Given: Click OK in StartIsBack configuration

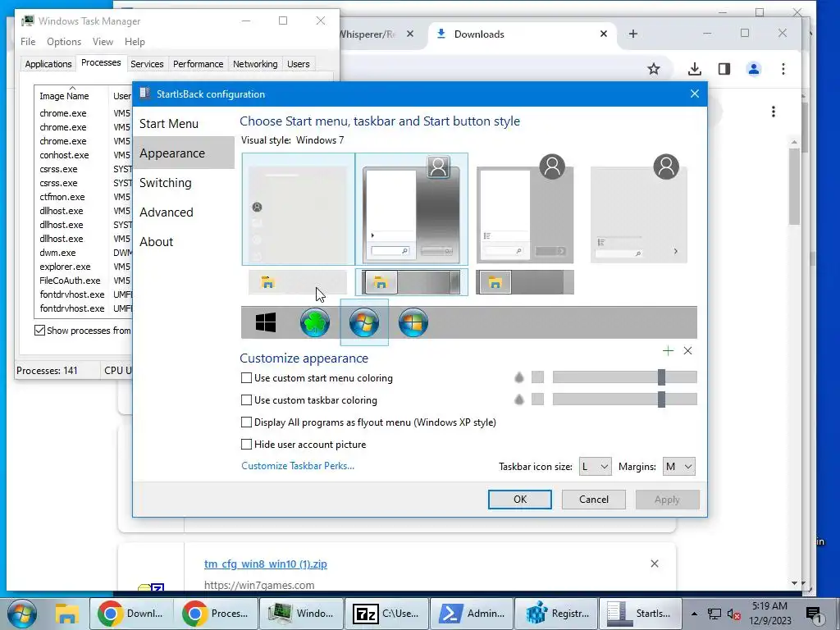Looking at the screenshot, I should 519,500.
